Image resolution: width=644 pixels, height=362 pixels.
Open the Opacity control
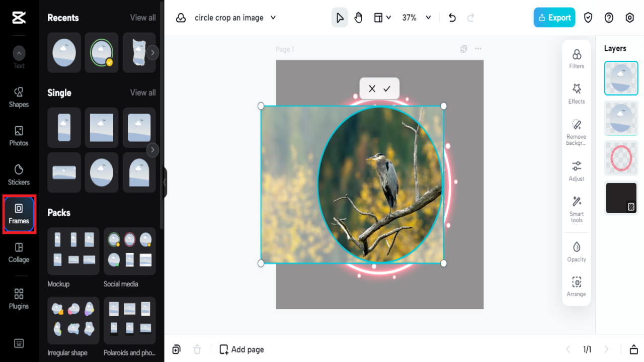576,251
